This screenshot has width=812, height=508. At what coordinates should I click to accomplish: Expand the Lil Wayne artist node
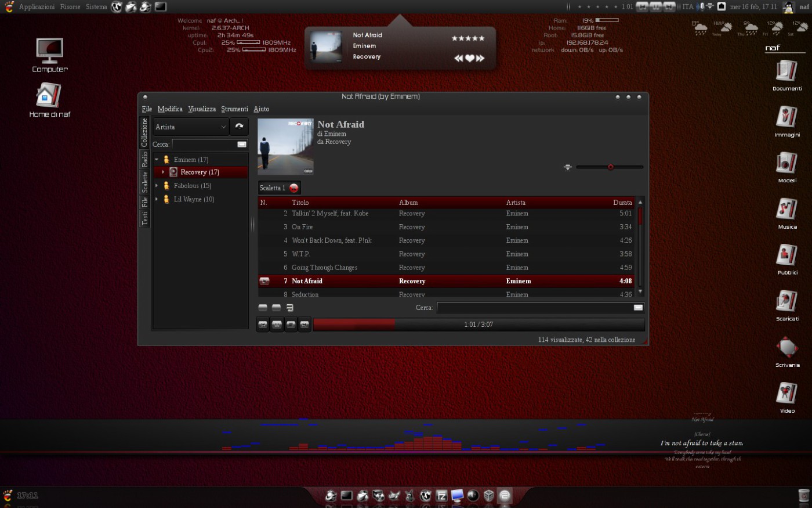coord(157,199)
